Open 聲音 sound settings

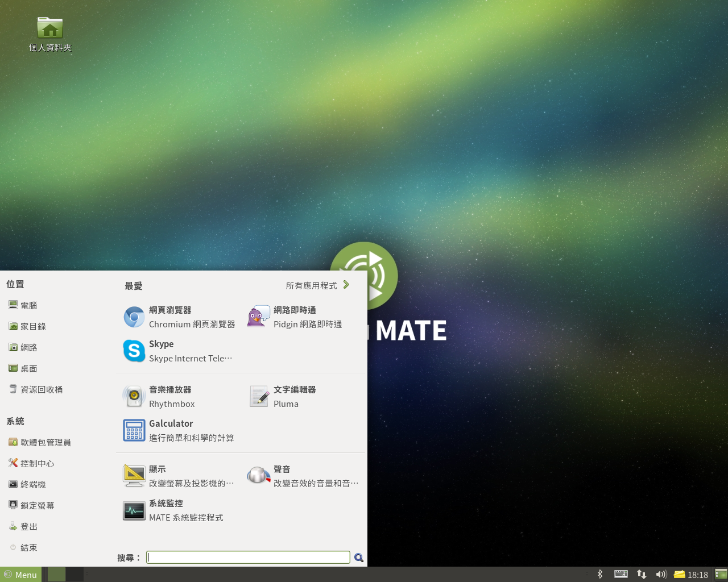pos(303,476)
